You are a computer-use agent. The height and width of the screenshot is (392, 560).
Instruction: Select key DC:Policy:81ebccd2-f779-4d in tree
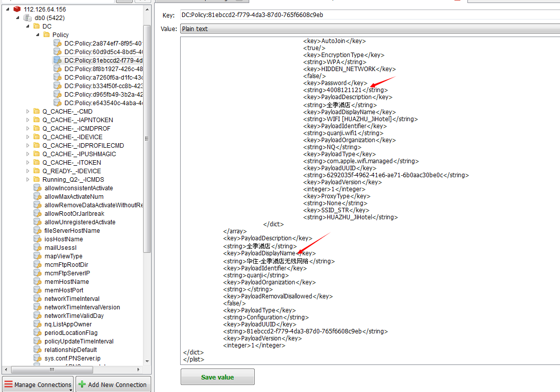click(103, 61)
